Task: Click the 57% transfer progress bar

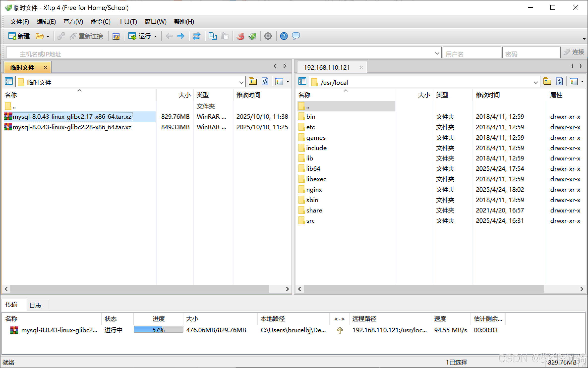Action: [x=158, y=330]
